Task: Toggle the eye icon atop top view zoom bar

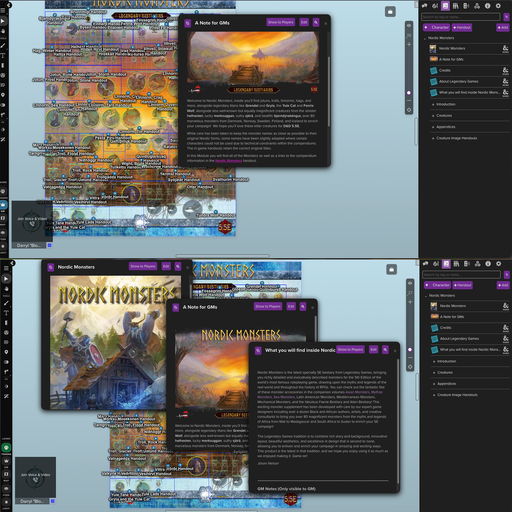Action: (x=409, y=25)
